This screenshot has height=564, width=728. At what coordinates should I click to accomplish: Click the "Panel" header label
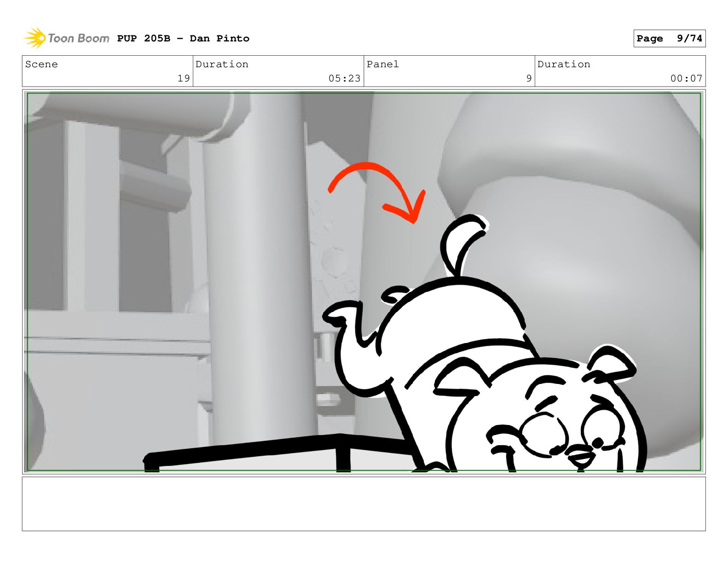click(x=382, y=64)
